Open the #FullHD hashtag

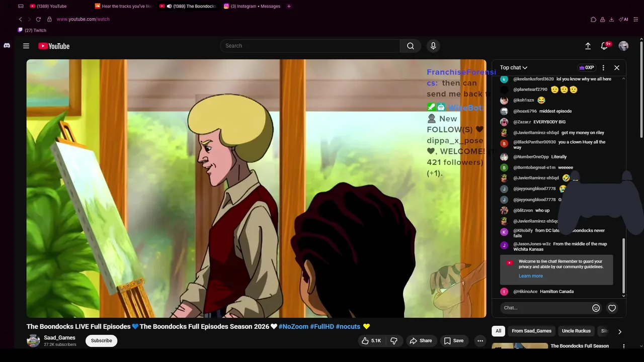322,327
